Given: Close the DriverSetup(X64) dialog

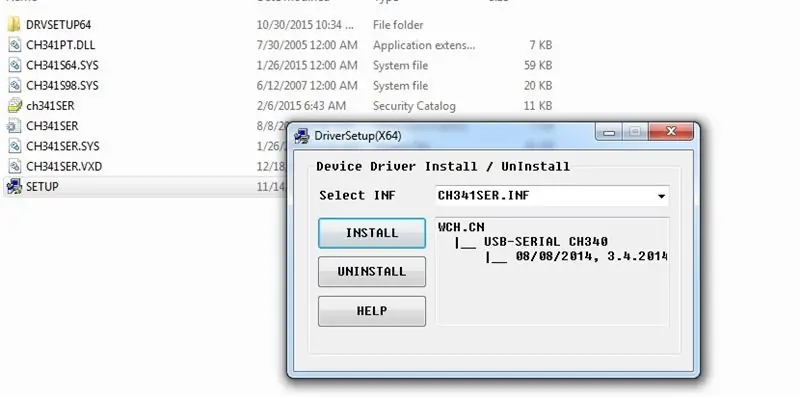Looking at the screenshot, I should 671,132.
